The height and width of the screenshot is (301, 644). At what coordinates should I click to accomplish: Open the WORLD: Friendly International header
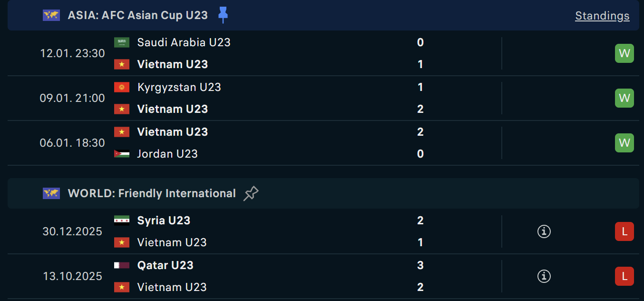coord(152,193)
